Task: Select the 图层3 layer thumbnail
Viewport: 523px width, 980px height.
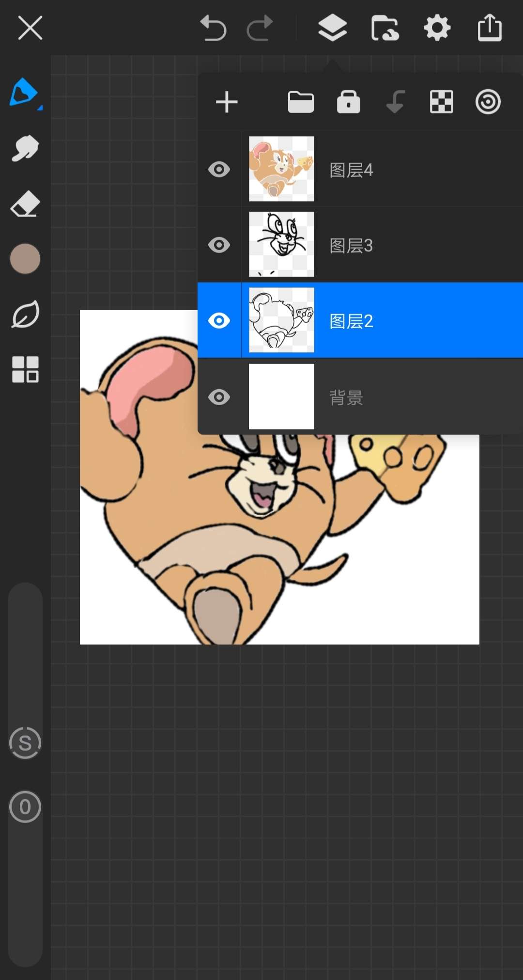Action: 281,244
